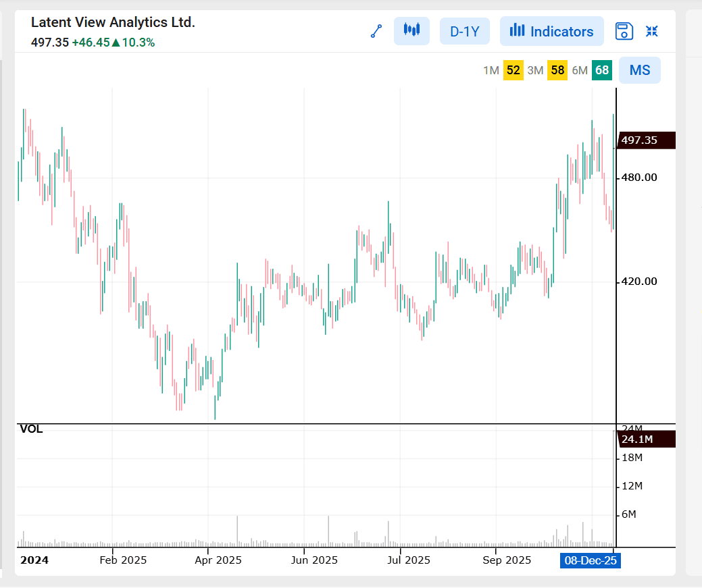Image resolution: width=702 pixels, height=588 pixels.
Task: Click the Apr 2025 time axis label
Action: click(x=218, y=560)
